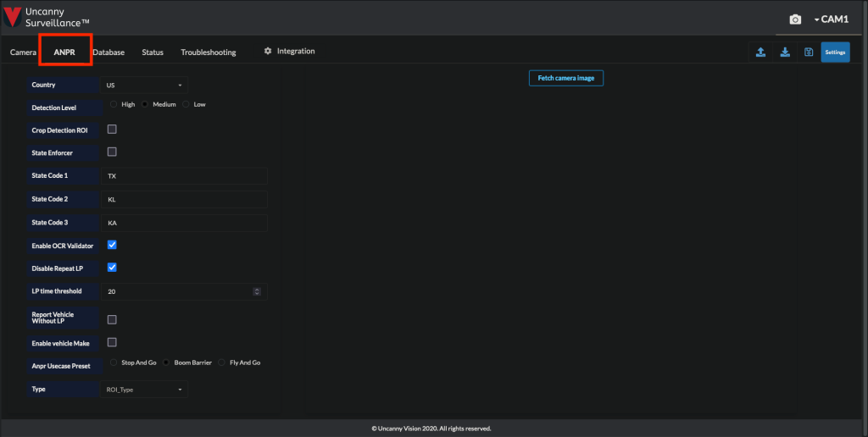This screenshot has height=437, width=868.
Task: Click the camera snapshot icon
Action: (795, 19)
